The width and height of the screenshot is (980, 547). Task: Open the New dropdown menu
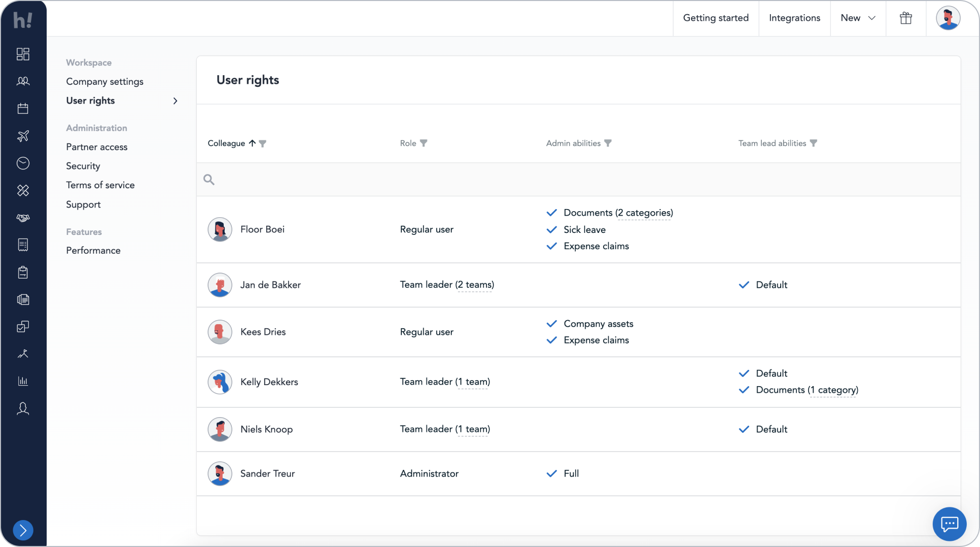(858, 18)
